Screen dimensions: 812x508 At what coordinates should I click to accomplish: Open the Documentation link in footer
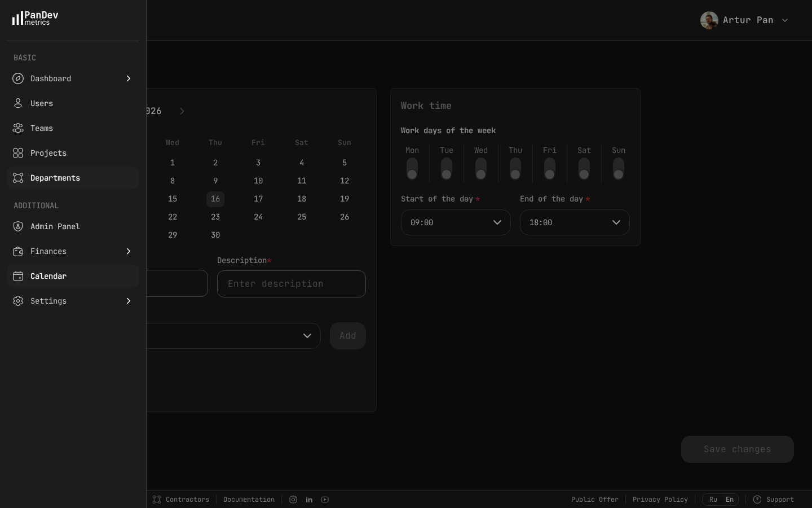tap(249, 500)
